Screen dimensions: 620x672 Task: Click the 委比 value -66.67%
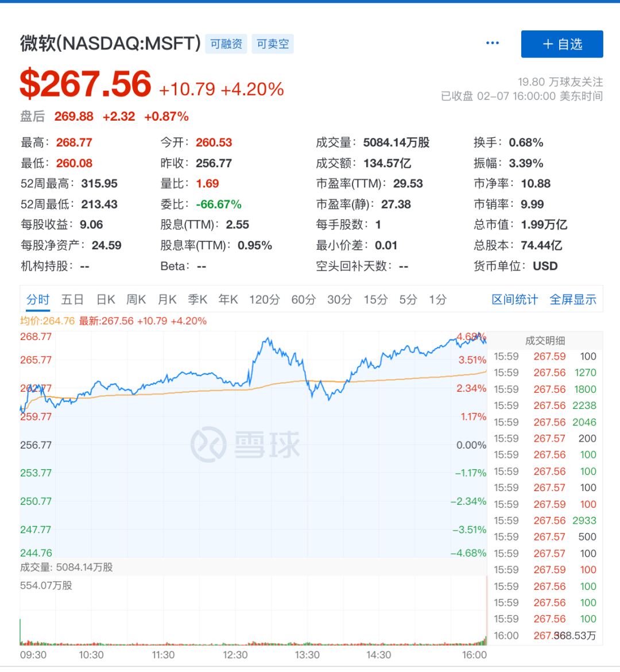[219, 204]
